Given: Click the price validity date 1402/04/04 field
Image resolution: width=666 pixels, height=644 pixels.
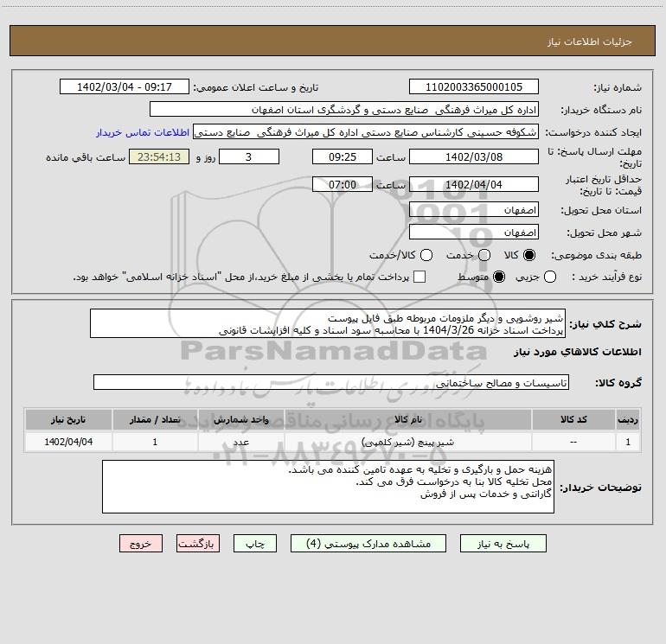Looking at the screenshot, I should [474, 184].
